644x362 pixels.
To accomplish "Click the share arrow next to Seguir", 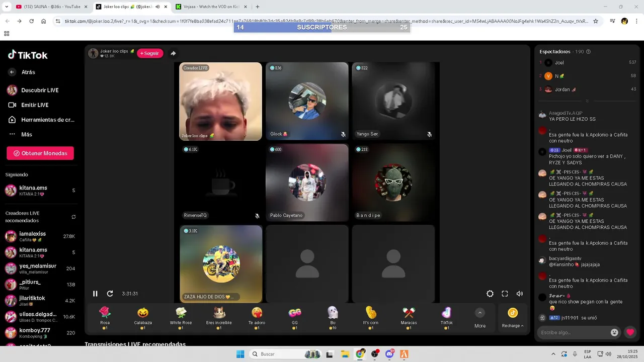I will (173, 53).
